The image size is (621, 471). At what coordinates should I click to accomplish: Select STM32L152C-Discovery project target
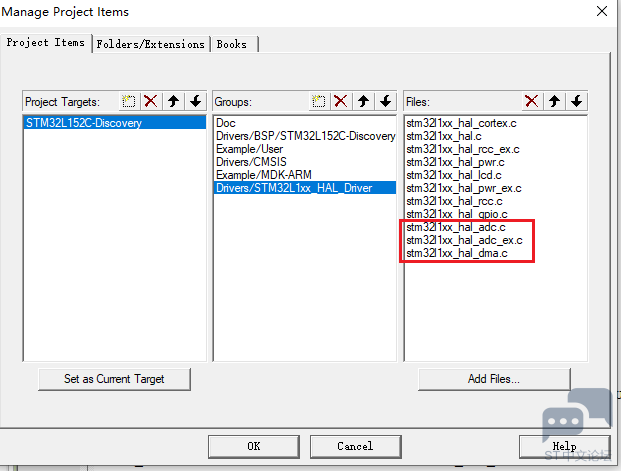coord(84,123)
